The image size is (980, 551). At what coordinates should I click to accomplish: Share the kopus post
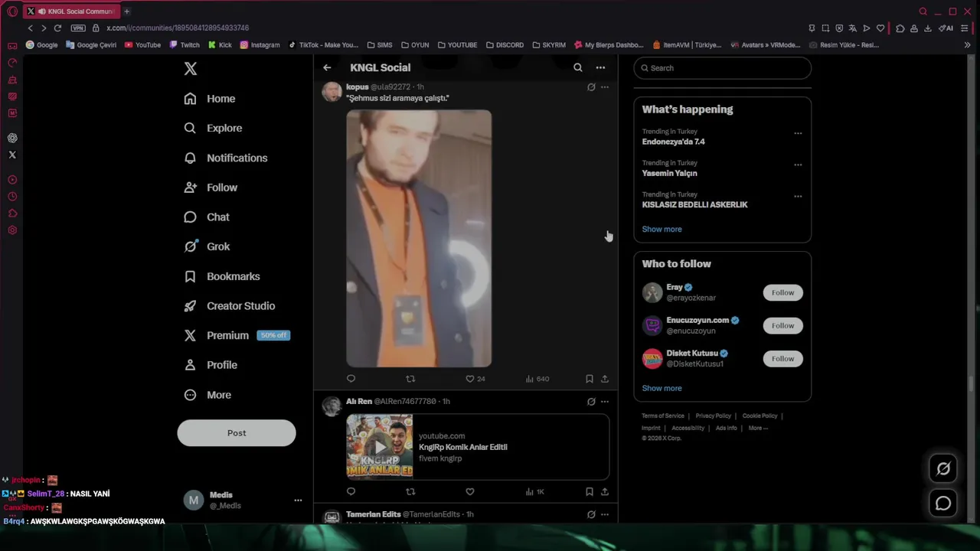click(605, 379)
